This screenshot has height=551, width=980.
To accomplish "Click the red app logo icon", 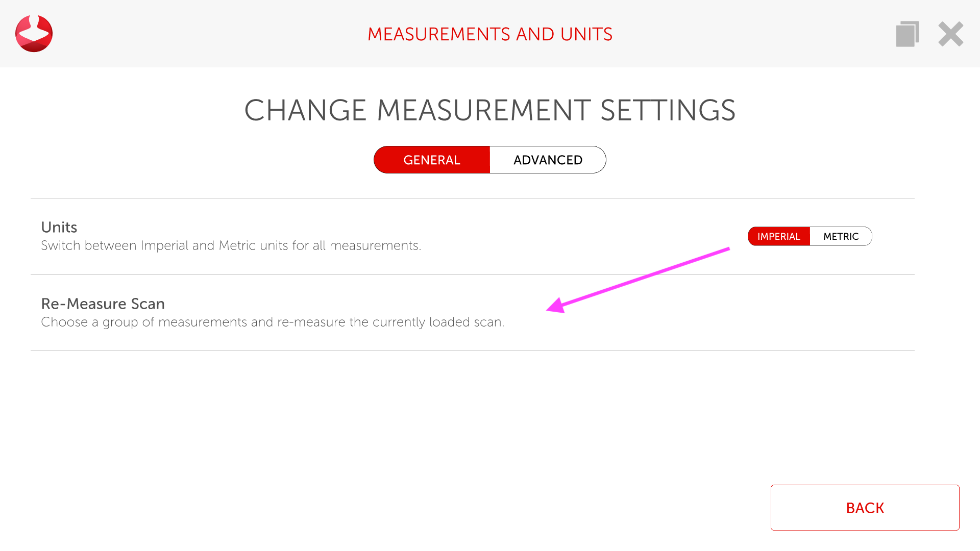I will pyautogui.click(x=34, y=34).
